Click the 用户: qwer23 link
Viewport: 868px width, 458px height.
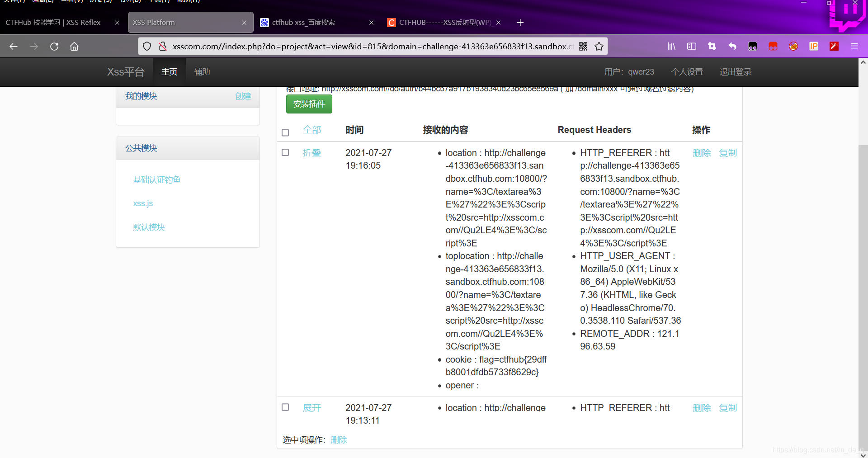click(x=629, y=72)
